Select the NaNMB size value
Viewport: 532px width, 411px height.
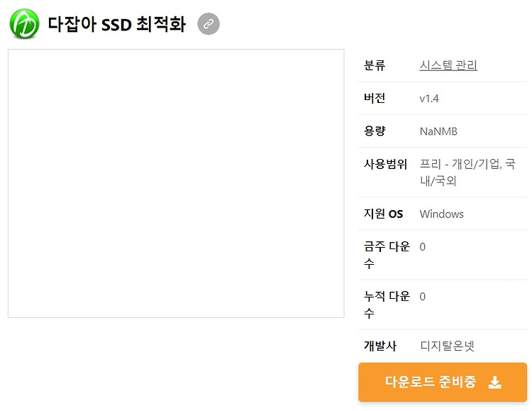pos(438,131)
